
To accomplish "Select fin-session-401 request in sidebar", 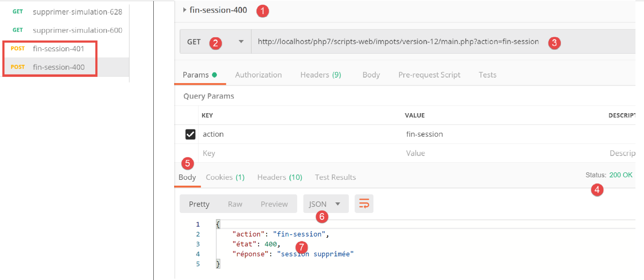I will click(x=58, y=49).
